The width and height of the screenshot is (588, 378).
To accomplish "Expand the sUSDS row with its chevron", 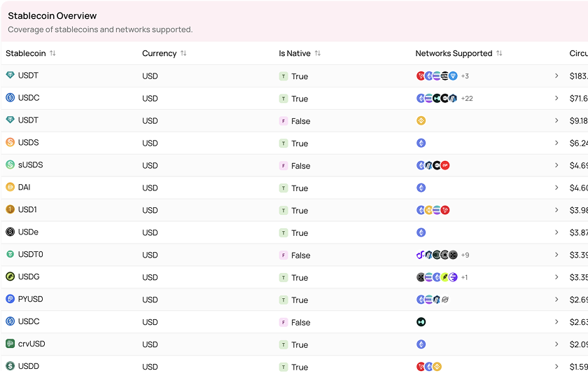I will (556, 165).
